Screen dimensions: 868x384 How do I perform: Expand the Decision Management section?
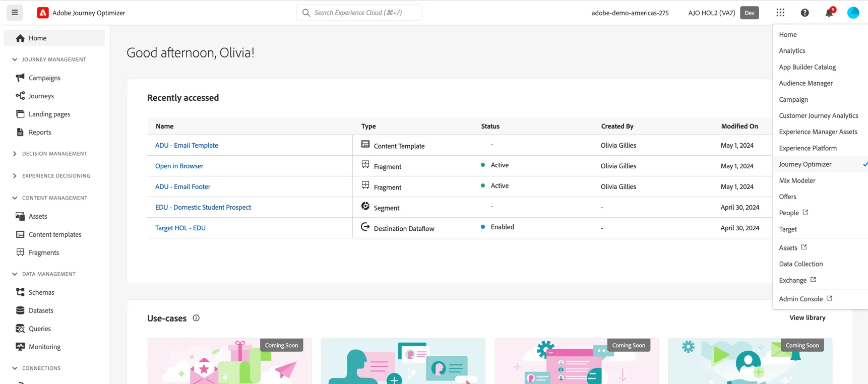point(15,154)
